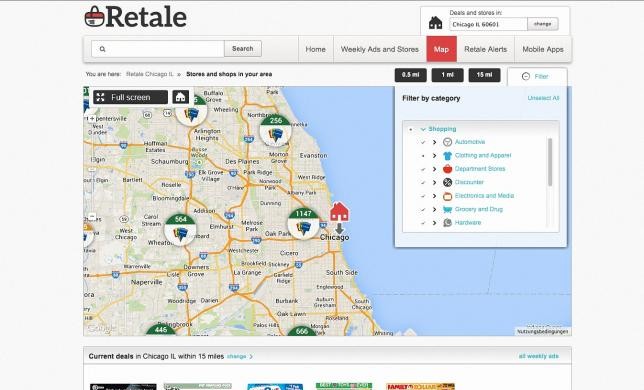This screenshot has height=390, width=644.
Task: Expand the Hardware subcategories arrow
Action: point(434,223)
